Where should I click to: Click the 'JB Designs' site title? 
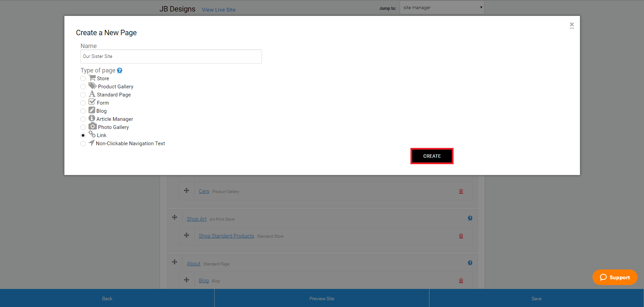click(x=177, y=9)
